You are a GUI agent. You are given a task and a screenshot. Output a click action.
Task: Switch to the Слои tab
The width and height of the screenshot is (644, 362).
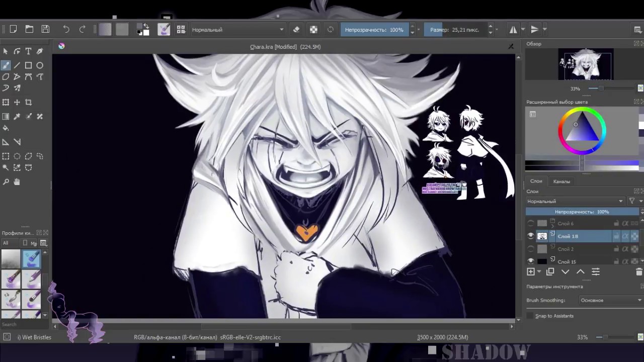point(536,181)
